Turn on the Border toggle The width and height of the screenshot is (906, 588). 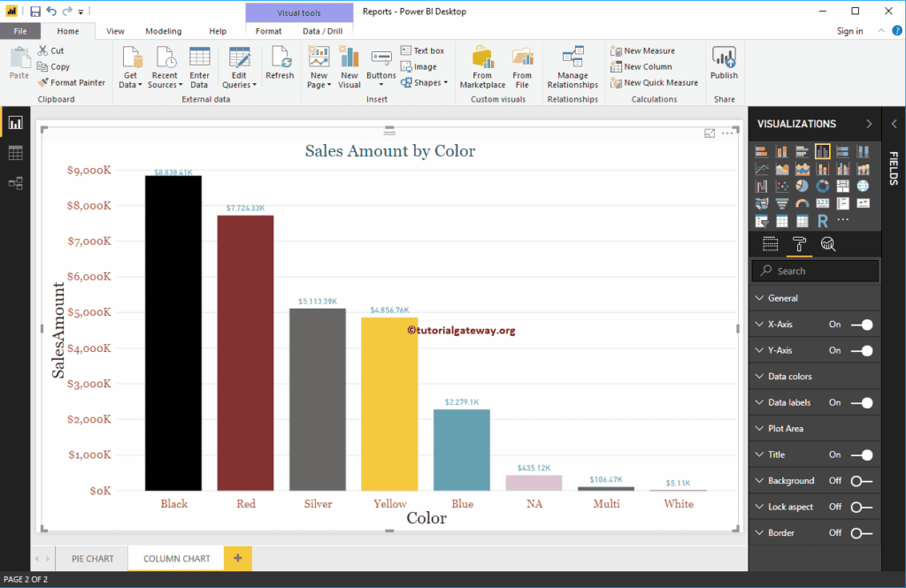click(856, 532)
